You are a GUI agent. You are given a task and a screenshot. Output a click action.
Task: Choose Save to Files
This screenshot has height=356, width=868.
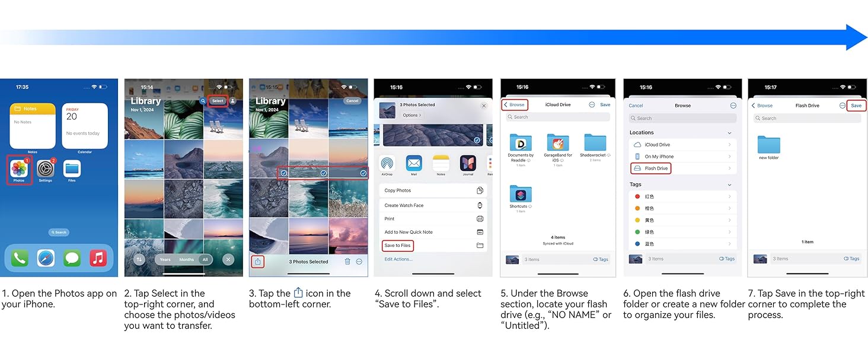point(433,246)
